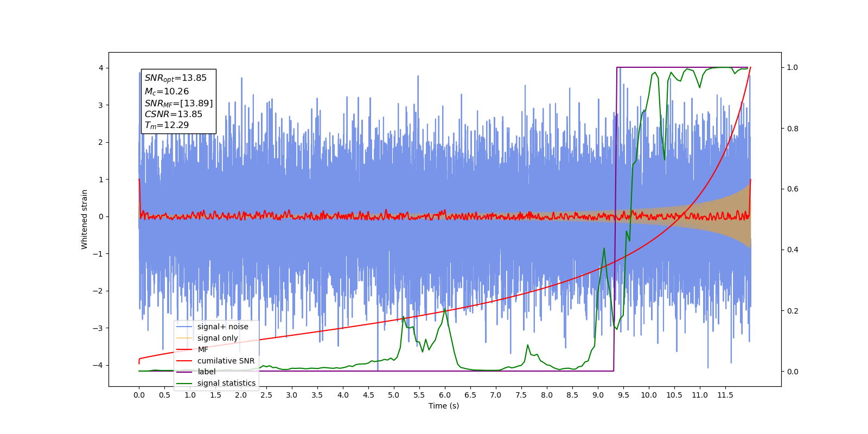Click the left y-axis tick label 3

pyautogui.click(x=101, y=105)
